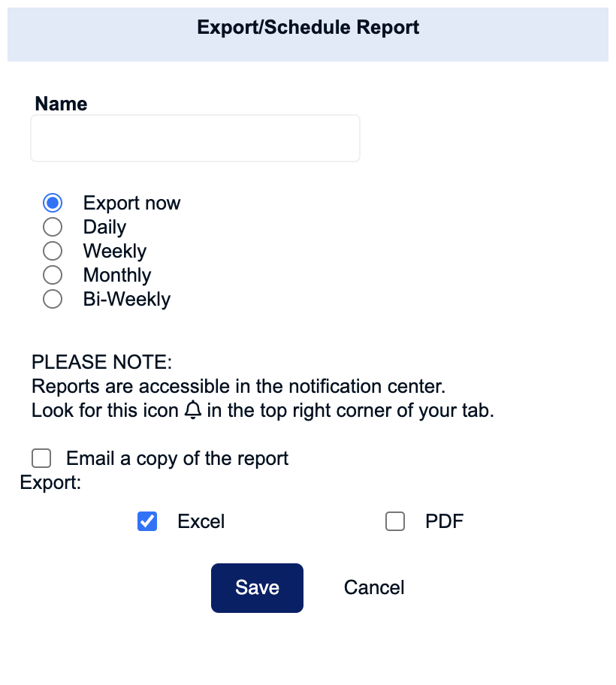Click the 'Export now' option label text
Image resolution: width=616 pixels, height=685 pixels.
tap(131, 203)
